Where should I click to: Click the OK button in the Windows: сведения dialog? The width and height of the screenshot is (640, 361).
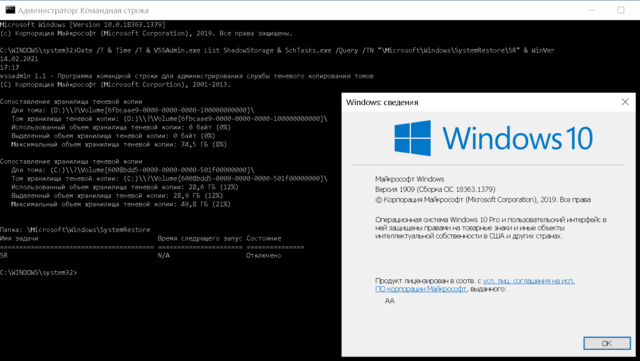click(607, 343)
